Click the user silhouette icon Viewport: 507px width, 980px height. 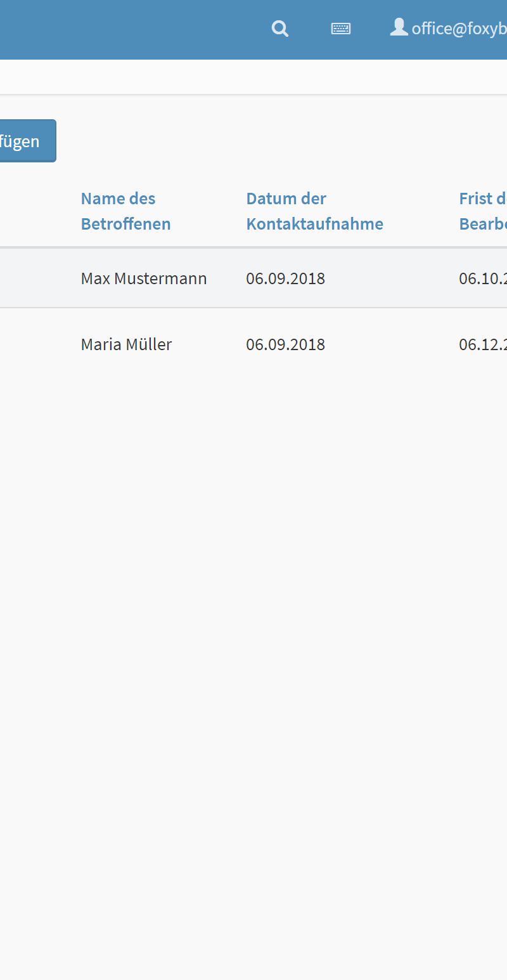tap(399, 27)
